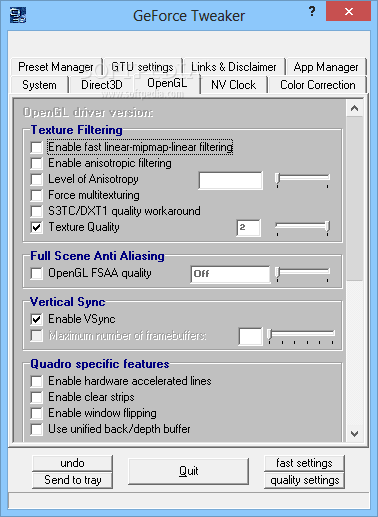This screenshot has height=517, width=378.
Task: Open Links & Disclaimer tab
Action: pyautogui.click(x=234, y=67)
